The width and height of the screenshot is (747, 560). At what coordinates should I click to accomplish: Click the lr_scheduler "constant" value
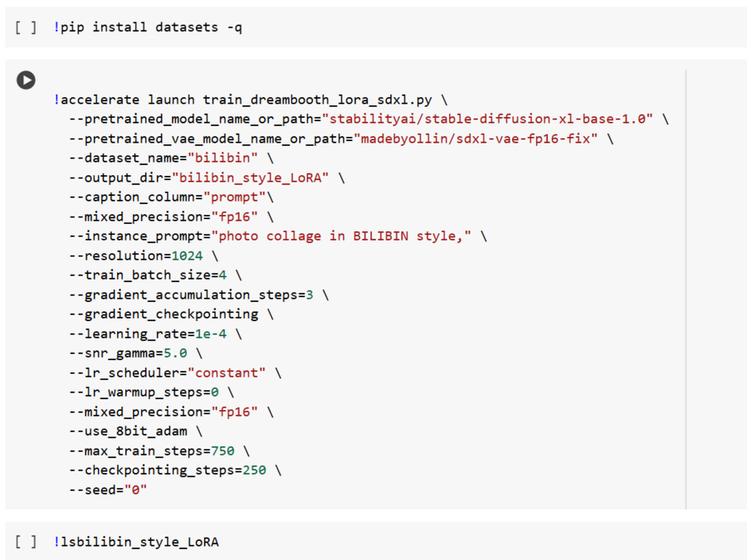pos(227,373)
